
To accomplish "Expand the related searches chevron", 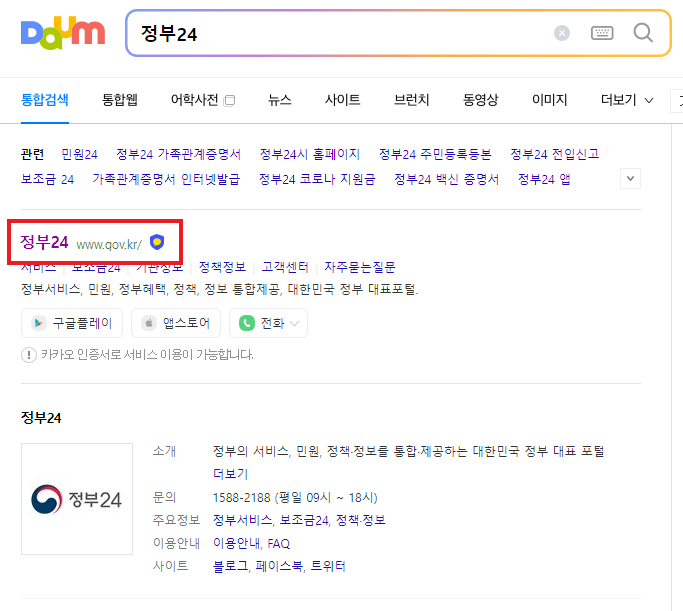I will pos(630,179).
